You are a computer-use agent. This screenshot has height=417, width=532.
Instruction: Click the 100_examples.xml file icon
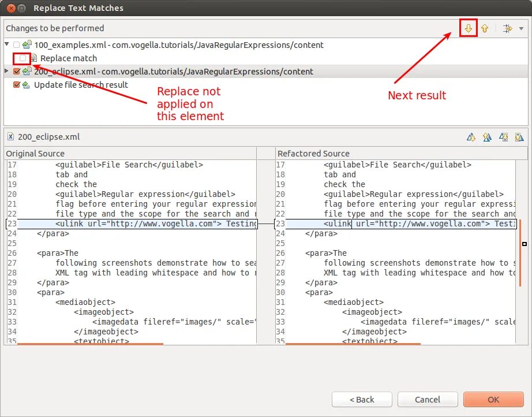click(27, 44)
